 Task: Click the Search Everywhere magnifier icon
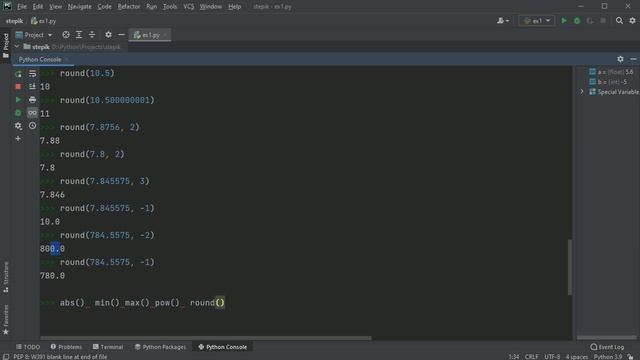(619, 20)
